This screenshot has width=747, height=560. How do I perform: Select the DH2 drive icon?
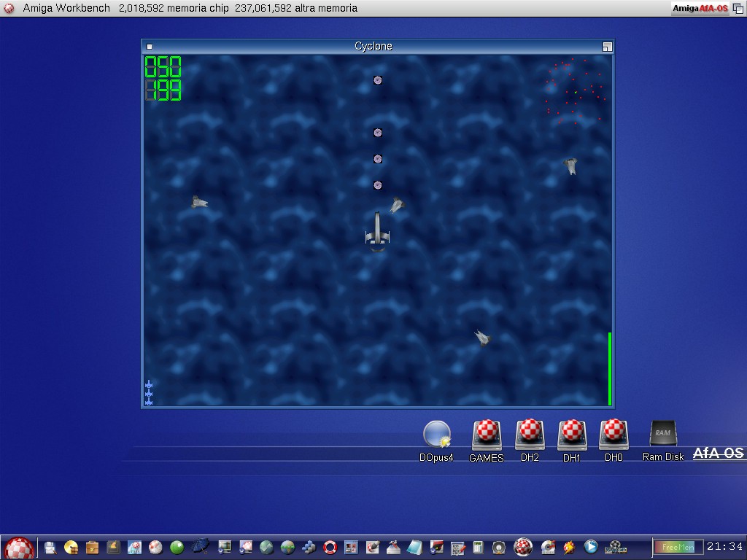530,435
